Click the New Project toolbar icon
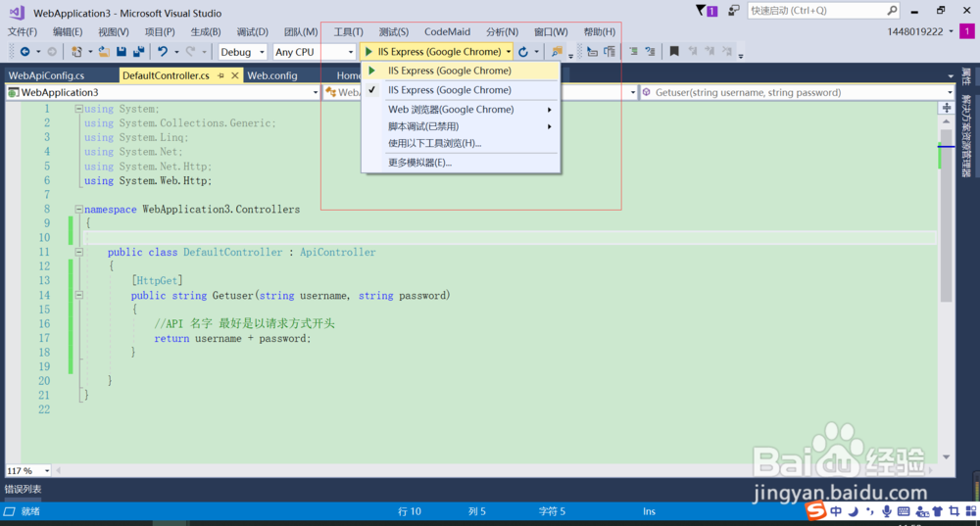Viewport: 980px width, 526px height. pos(76,52)
